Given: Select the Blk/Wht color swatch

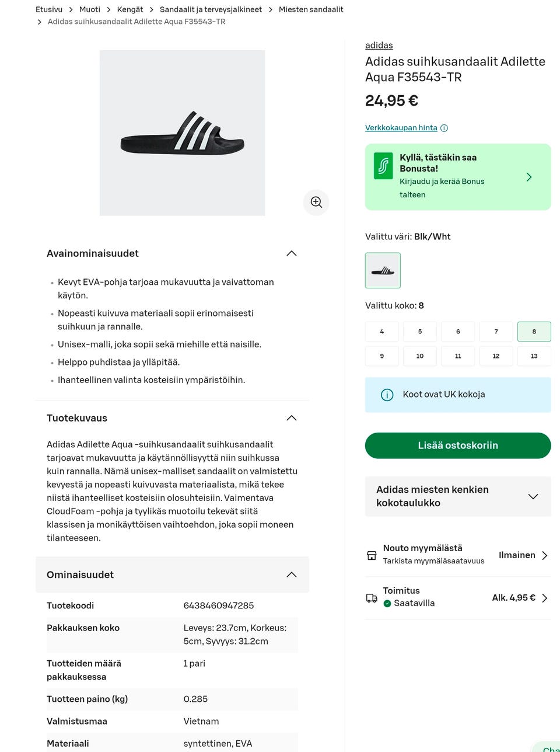Looking at the screenshot, I should [x=383, y=270].
